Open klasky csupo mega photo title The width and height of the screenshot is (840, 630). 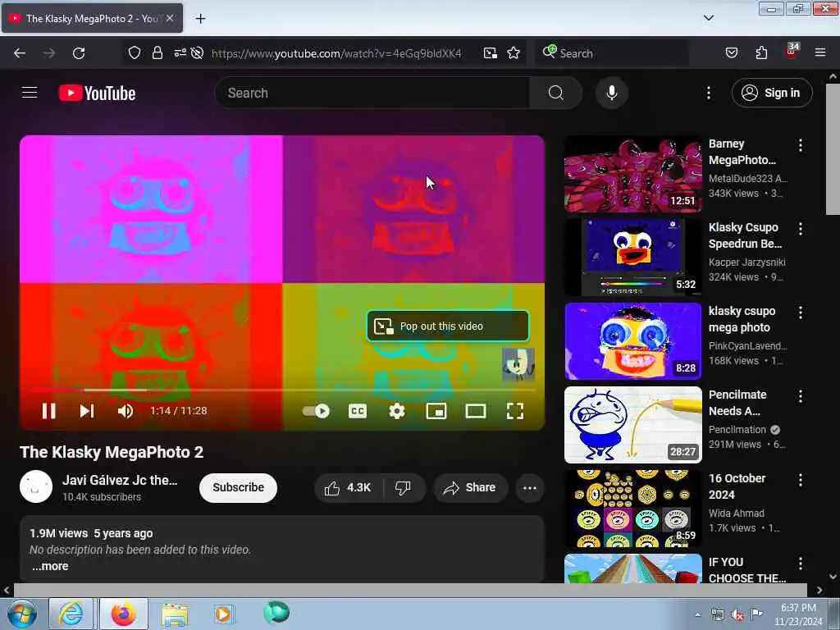coord(742,319)
